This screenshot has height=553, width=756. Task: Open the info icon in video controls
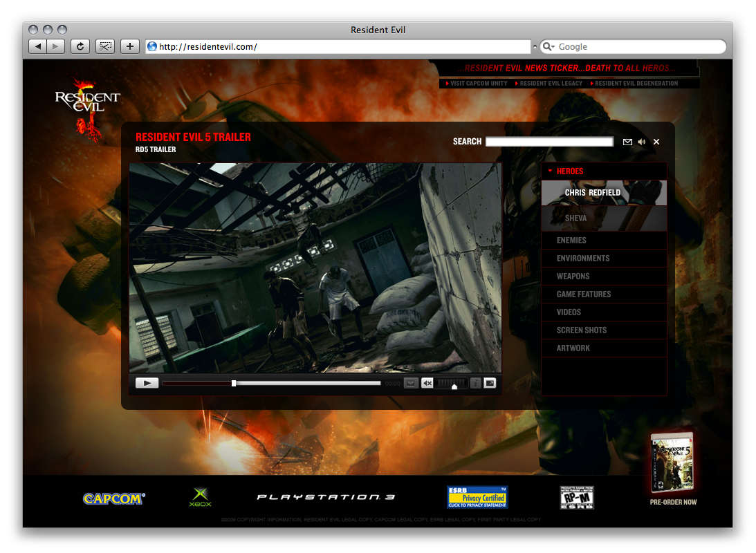[x=475, y=383]
